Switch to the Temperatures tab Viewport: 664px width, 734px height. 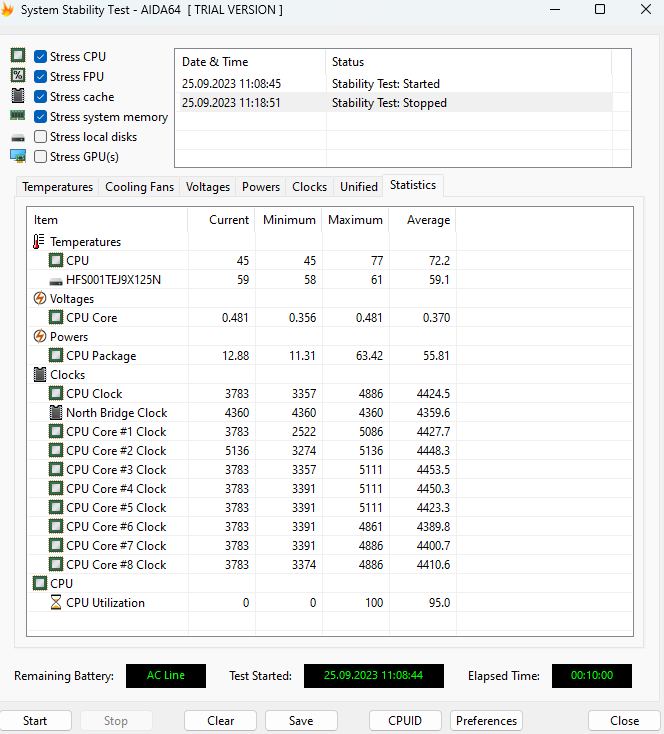point(58,187)
